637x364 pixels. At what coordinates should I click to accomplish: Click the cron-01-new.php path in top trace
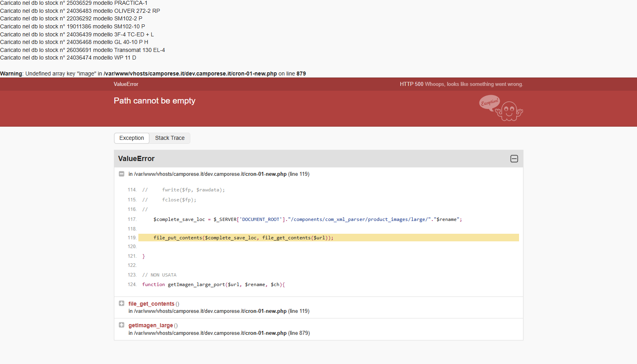coord(219,174)
